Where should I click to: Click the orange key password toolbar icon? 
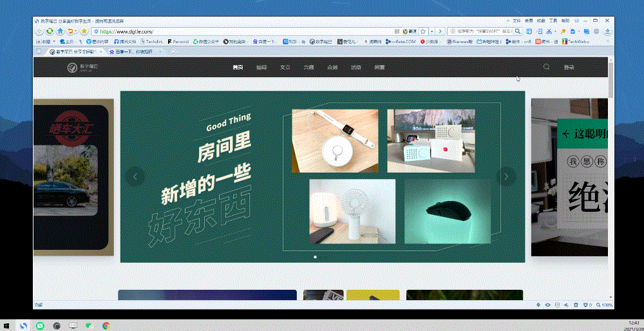pos(563,31)
